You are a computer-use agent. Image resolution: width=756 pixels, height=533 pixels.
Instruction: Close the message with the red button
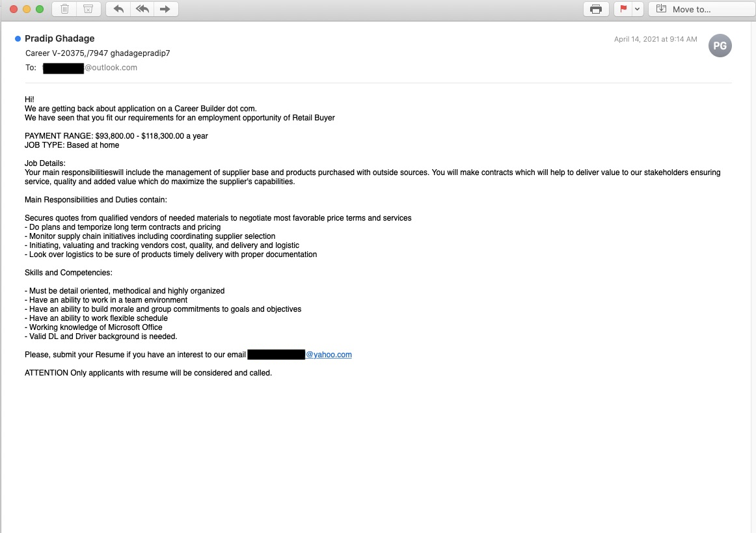point(14,9)
